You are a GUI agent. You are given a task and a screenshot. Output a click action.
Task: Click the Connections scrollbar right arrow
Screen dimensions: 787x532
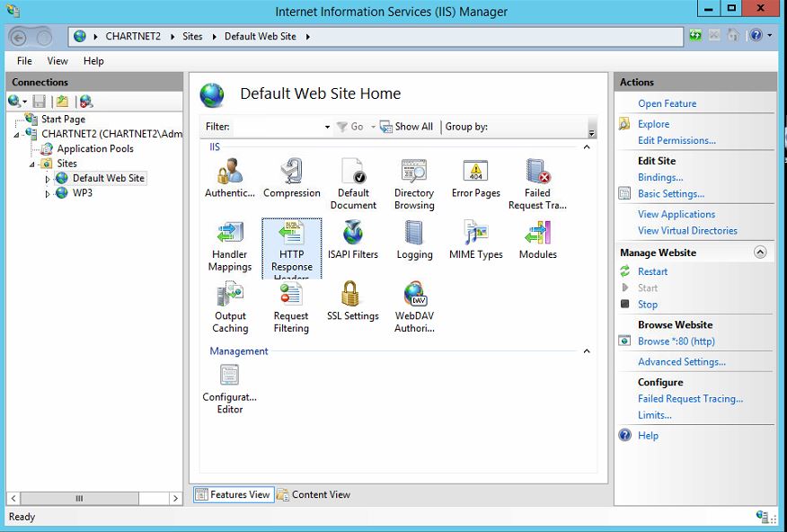[x=175, y=499]
